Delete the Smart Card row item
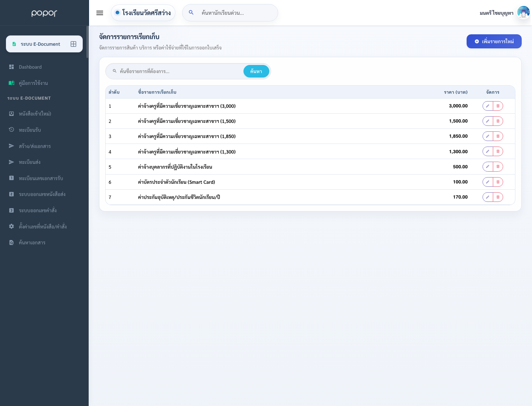 (x=498, y=182)
